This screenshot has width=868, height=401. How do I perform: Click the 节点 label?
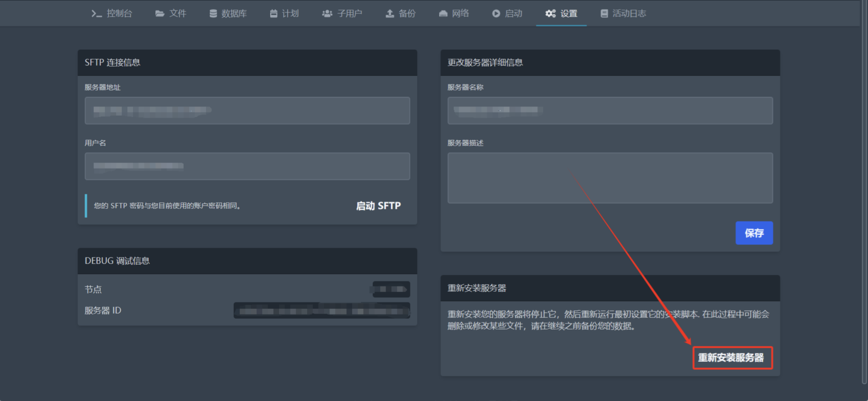93,289
